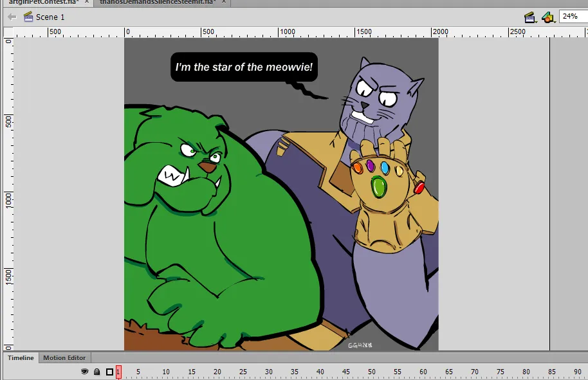Click the playhead at frame 1
The width and height of the screenshot is (588, 380).
pos(118,372)
